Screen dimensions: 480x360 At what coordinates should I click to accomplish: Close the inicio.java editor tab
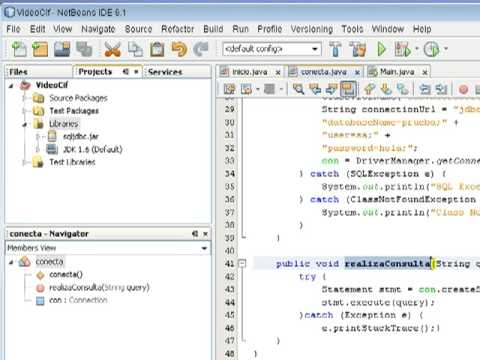pos(278,72)
